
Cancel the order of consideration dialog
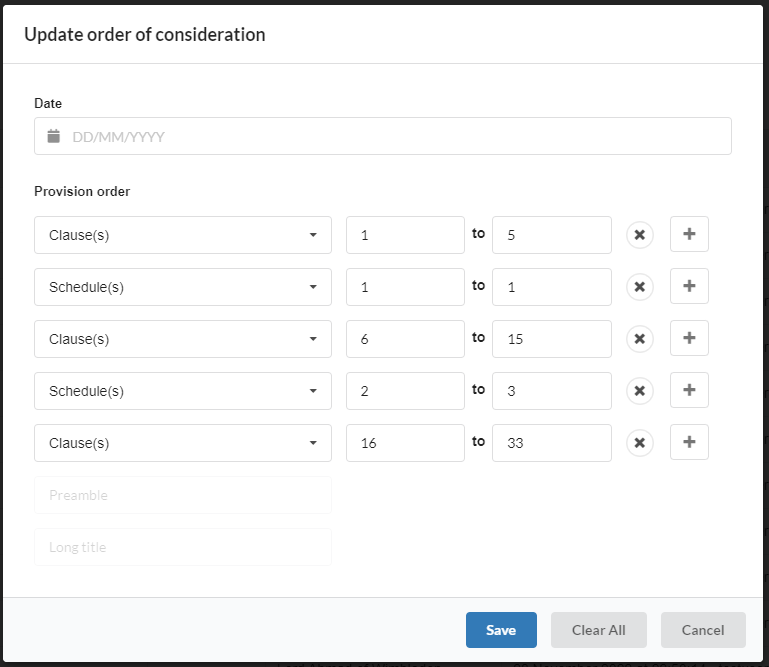(703, 630)
